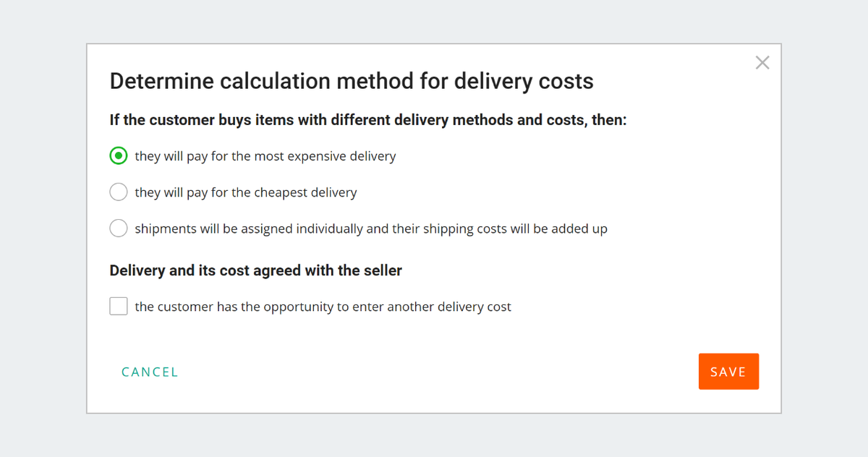Screen dimensions: 868x457
Task: Enable the another delivery cost checkbox
Action: (119, 307)
